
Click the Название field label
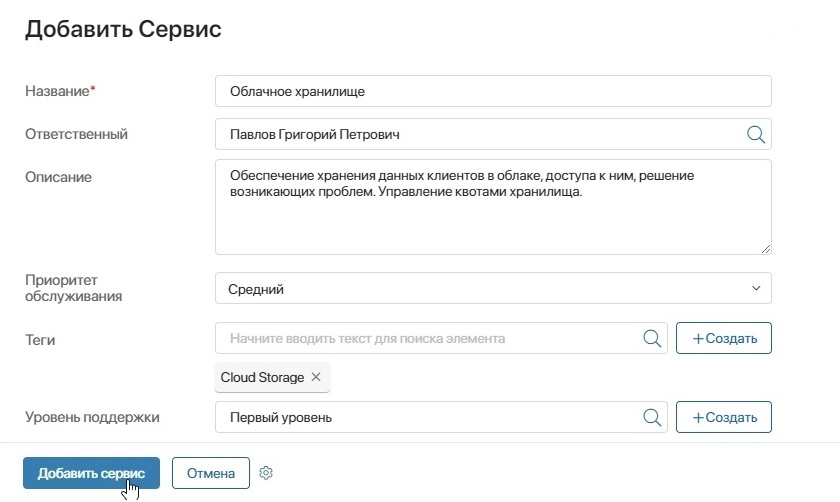pos(60,91)
